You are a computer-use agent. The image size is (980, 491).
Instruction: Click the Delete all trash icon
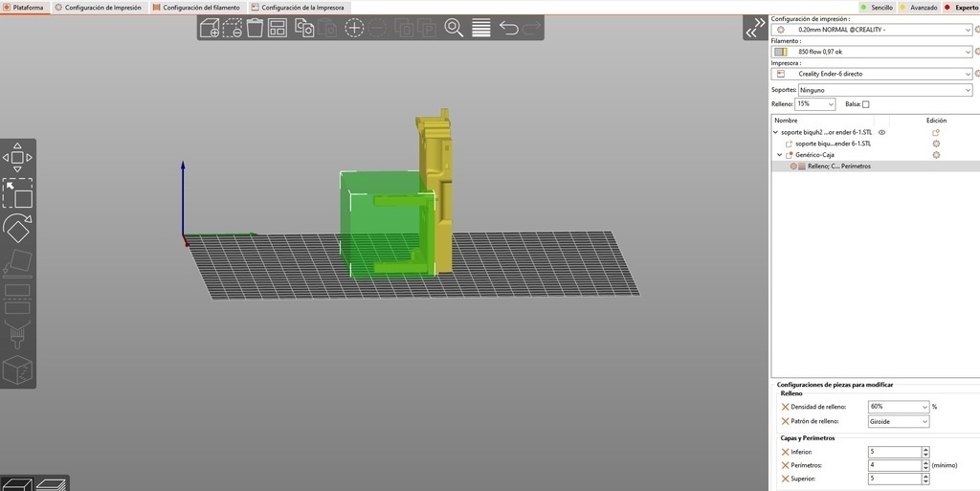[255, 28]
